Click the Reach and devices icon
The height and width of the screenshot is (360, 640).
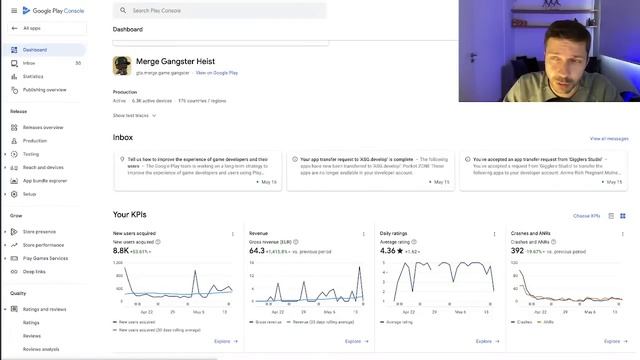point(14,167)
